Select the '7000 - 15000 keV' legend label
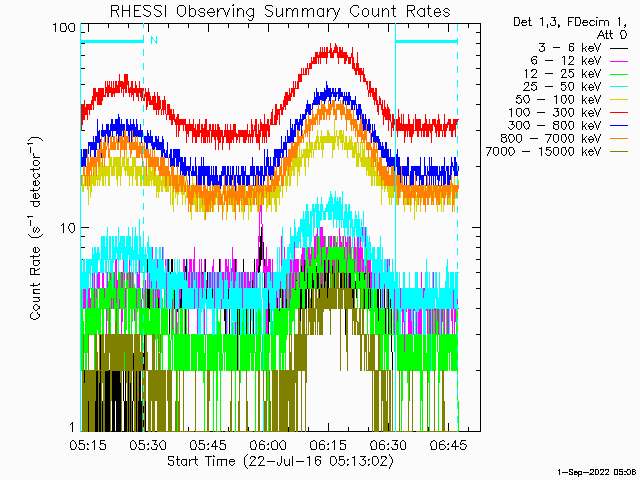The width and height of the screenshot is (640, 480). [x=543, y=152]
